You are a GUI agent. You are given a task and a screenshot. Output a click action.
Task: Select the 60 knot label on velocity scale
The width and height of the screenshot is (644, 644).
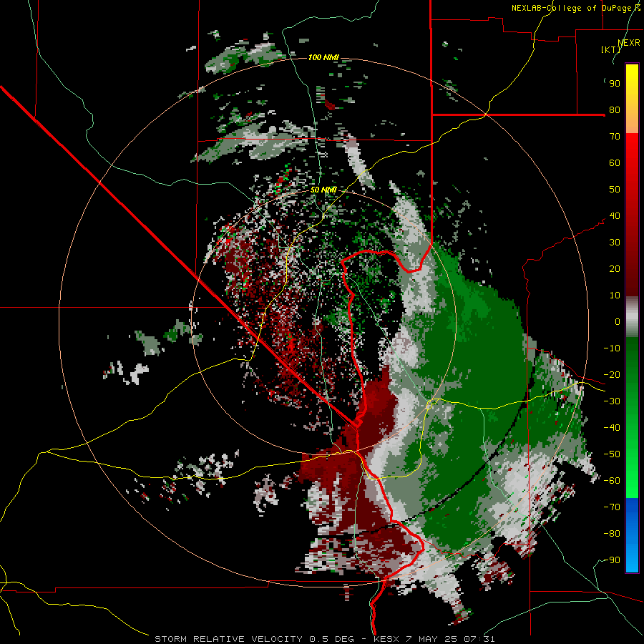(615, 163)
